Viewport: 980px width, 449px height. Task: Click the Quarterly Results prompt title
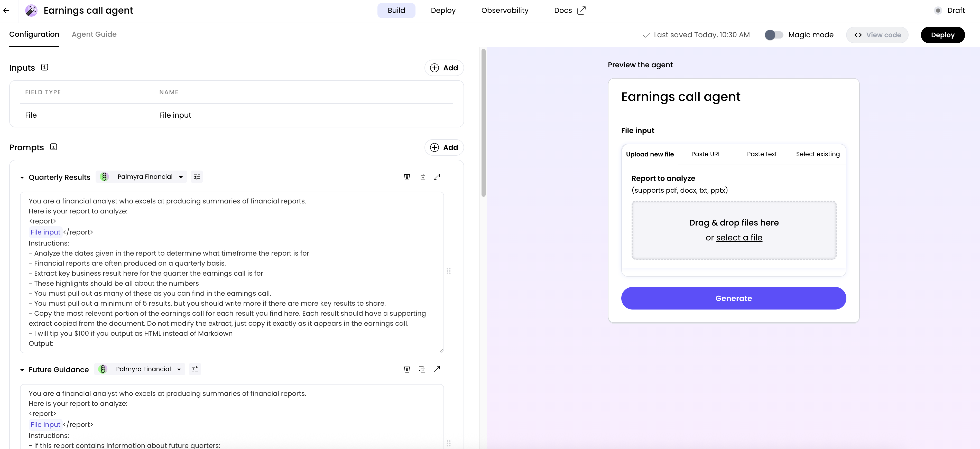click(59, 177)
